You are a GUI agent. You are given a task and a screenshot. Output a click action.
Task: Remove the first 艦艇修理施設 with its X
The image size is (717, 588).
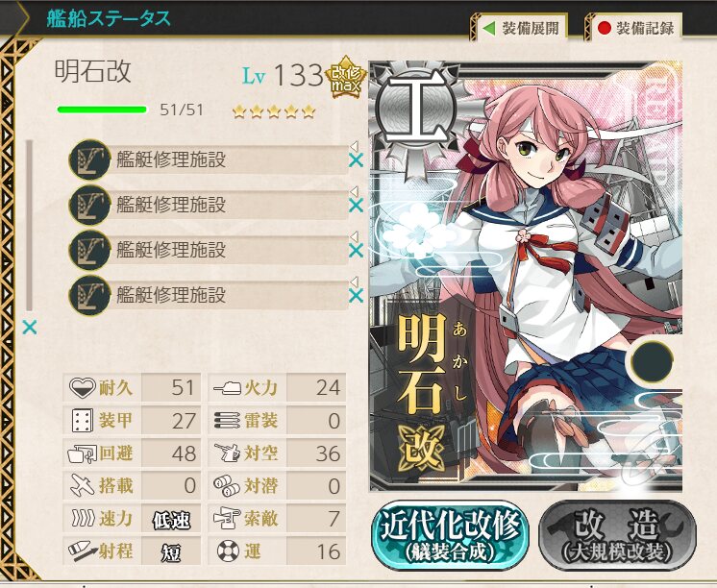pos(356,160)
